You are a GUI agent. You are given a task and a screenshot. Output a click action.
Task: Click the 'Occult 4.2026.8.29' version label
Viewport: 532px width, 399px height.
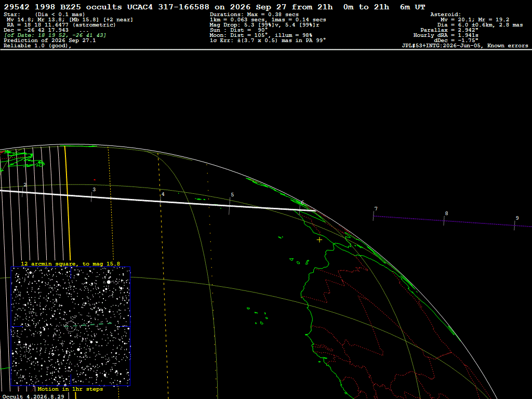(33, 396)
